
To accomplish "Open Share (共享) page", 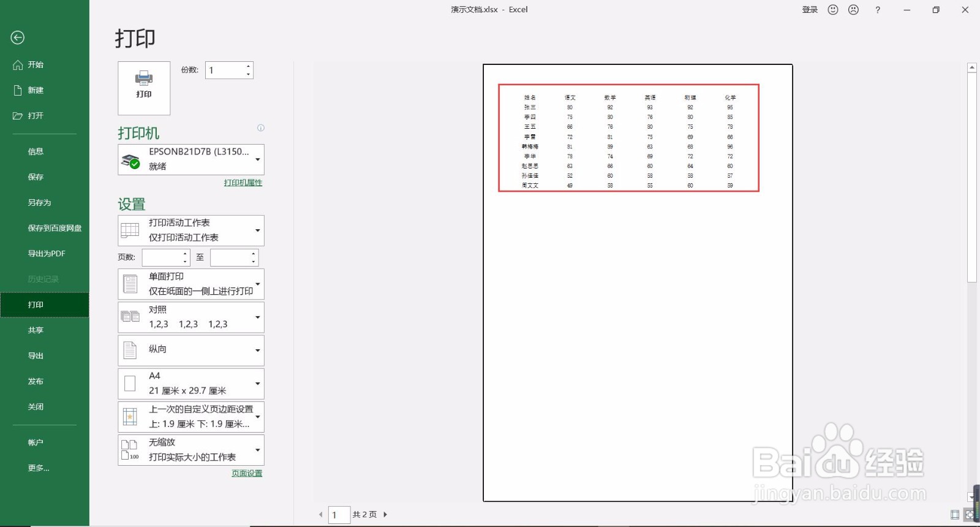I will coord(44,330).
